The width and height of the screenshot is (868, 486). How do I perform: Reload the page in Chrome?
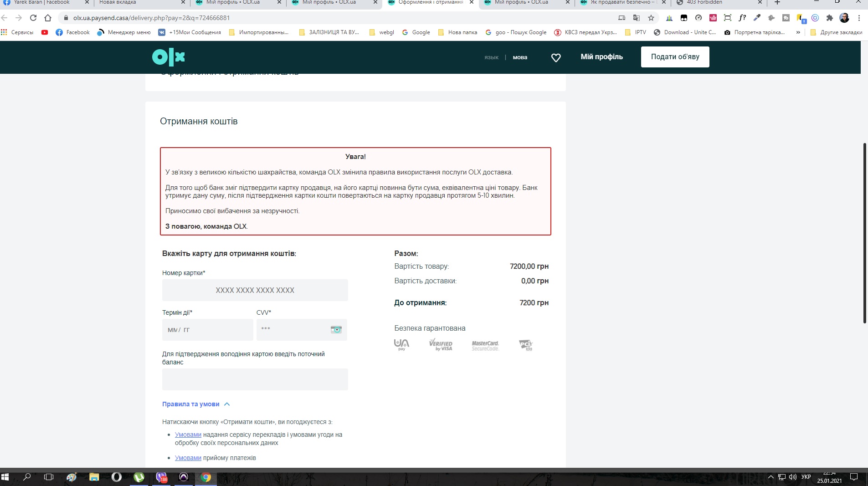pyautogui.click(x=33, y=18)
